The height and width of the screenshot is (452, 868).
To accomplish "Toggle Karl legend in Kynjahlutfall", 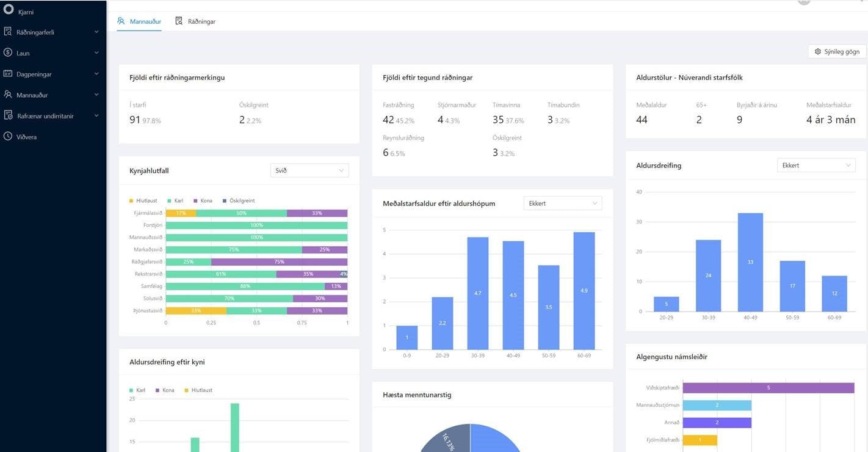I will (x=175, y=200).
